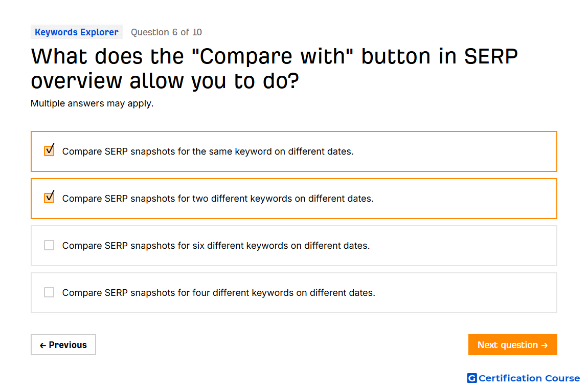Select the answer text about two different keywords
Screen dimensions: 588x388
(x=218, y=199)
